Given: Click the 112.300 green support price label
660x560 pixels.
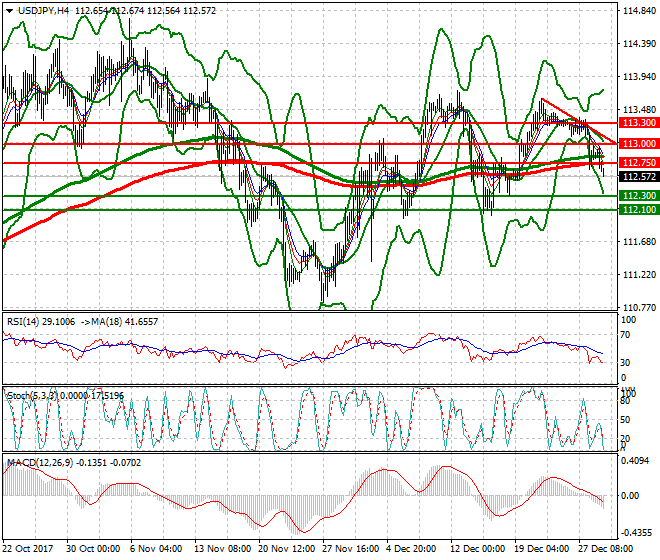Looking at the screenshot, I should 639,196.
